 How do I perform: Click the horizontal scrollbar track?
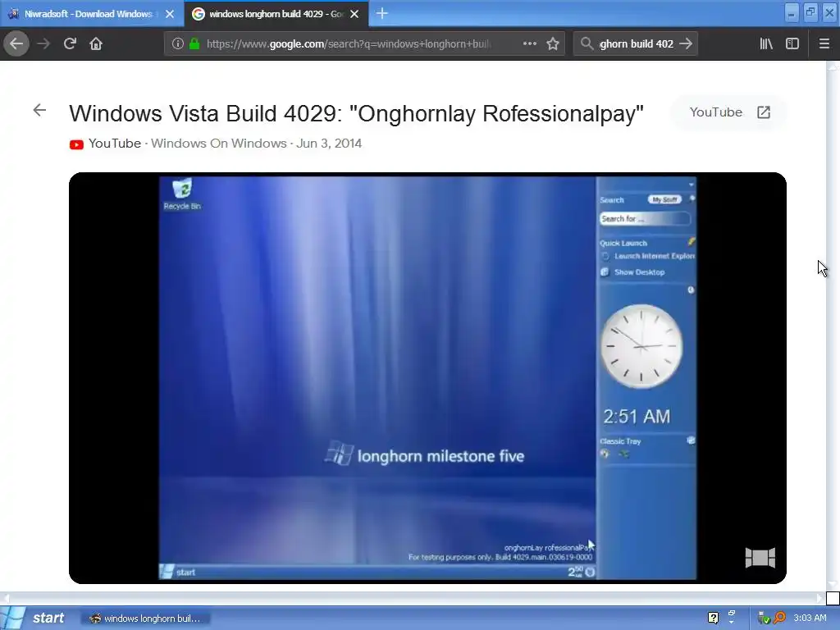(x=413, y=598)
